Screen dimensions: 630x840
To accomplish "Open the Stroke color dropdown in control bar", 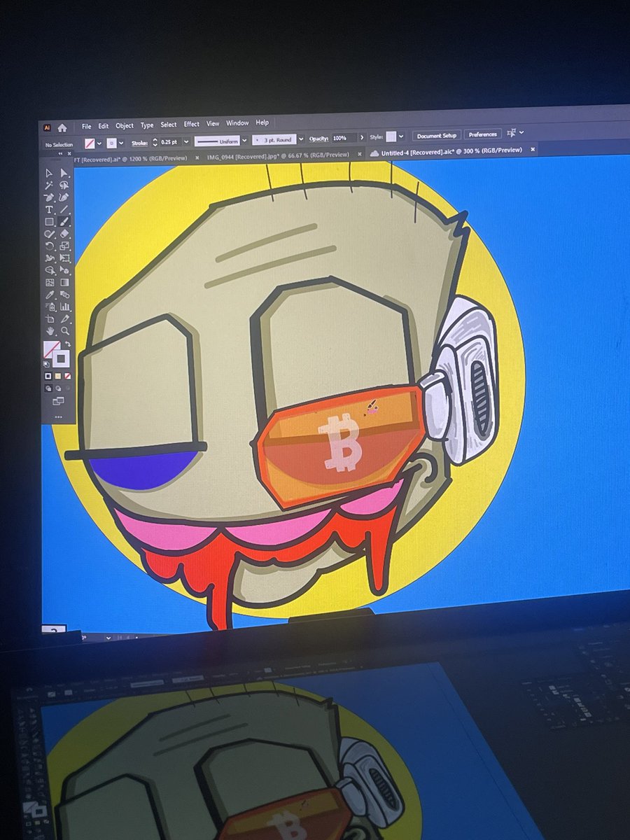I will coord(121,143).
